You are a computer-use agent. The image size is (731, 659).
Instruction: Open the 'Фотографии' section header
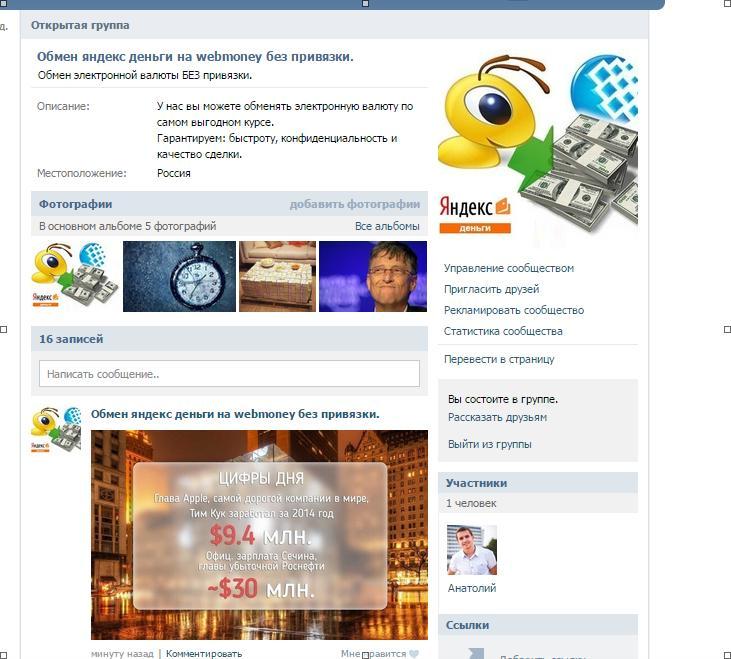[x=76, y=204]
